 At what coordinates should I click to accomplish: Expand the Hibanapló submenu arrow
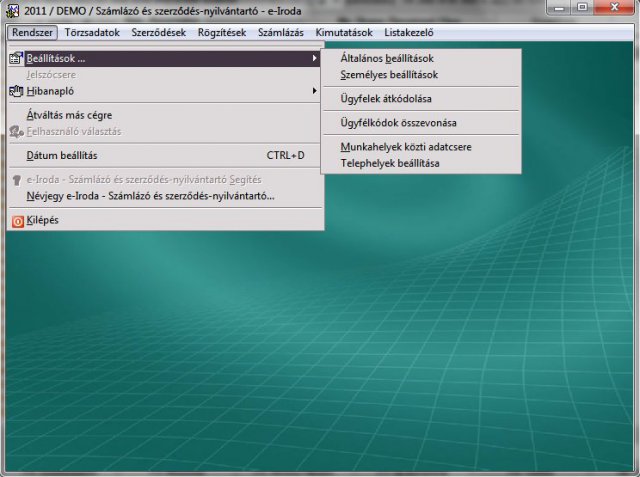pyautogui.click(x=314, y=91)
